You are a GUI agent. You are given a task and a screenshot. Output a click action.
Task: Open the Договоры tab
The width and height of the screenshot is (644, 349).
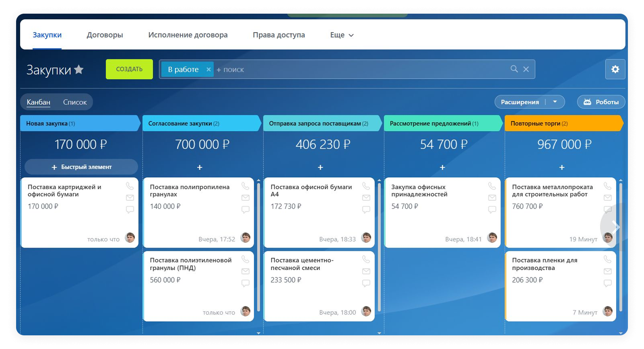(105, 35)
